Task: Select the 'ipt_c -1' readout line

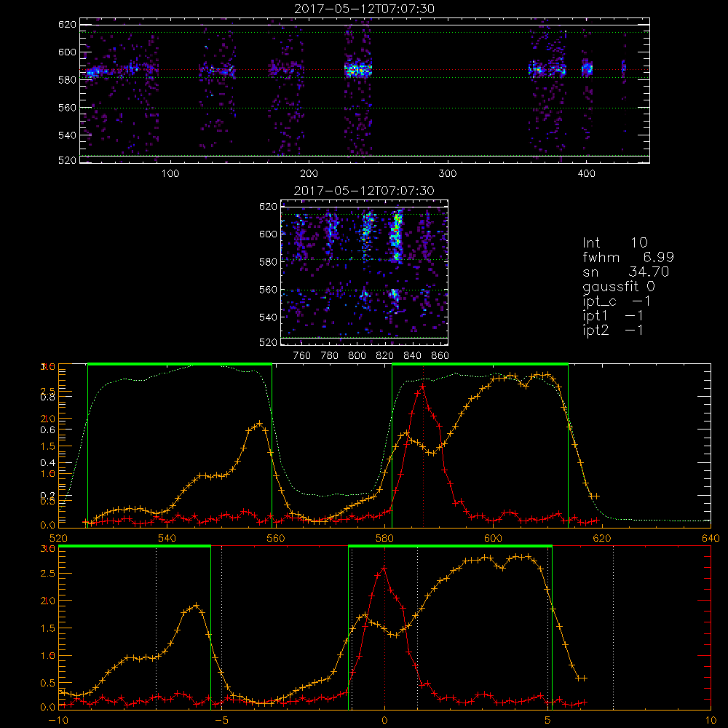Action: coord(617,302)
